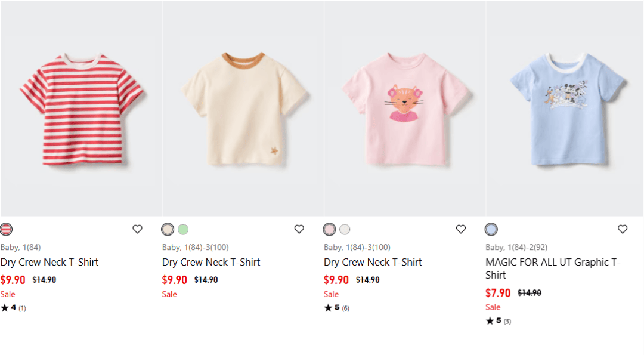
Task: View the blue Disney graphic T-shirt image
Action: click(x=565, y=109)
